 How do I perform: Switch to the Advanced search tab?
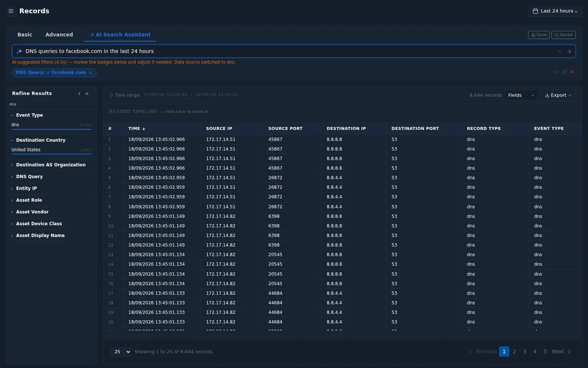pyautogui.click(x=59, y=35)
